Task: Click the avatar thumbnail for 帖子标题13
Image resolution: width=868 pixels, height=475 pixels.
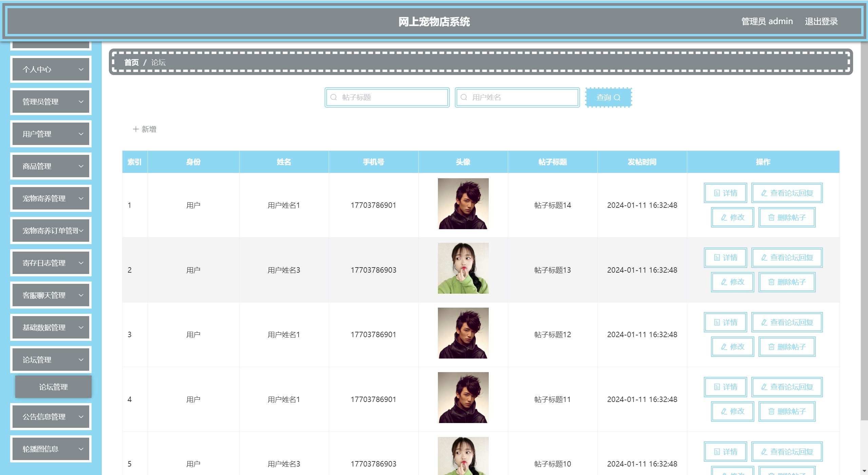Action: tap(463, 268)
